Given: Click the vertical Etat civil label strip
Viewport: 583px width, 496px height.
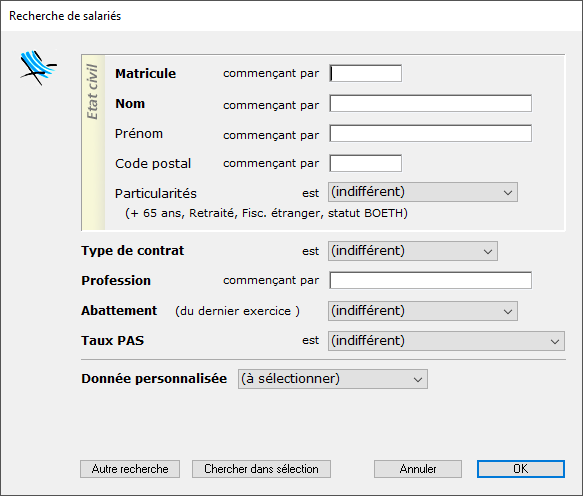Looking at the screenshot, I should pos(93,143).
